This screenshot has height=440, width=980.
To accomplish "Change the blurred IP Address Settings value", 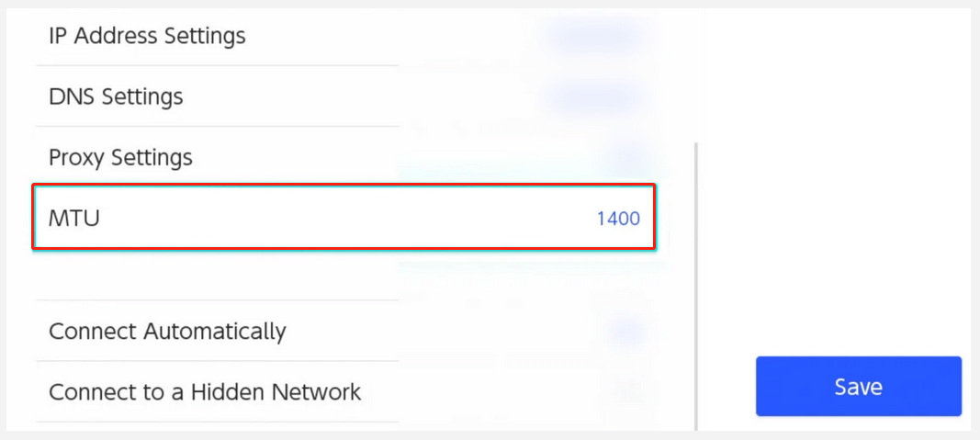I will 593,36.
